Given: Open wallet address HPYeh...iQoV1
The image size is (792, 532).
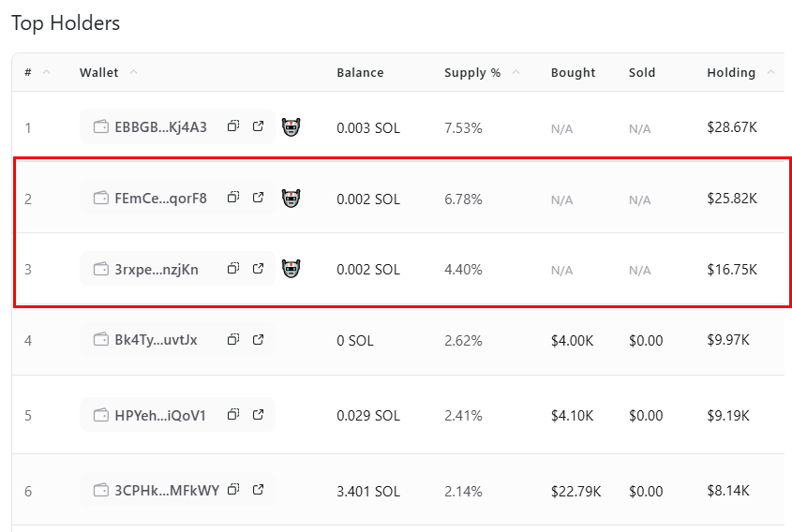Looking at the screenshot, I should (x=160, y=416).
